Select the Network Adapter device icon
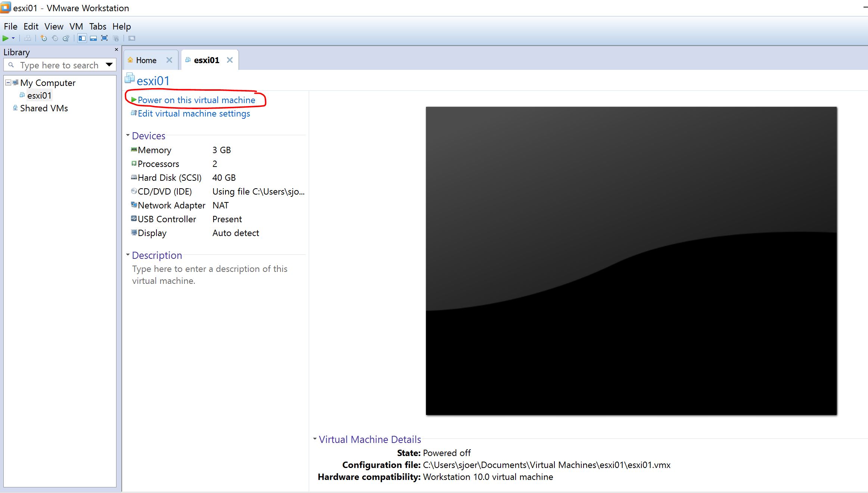Image resolution: width=868 pixels, height=493 pixels. pyautogui.click(x=134, y=205)
